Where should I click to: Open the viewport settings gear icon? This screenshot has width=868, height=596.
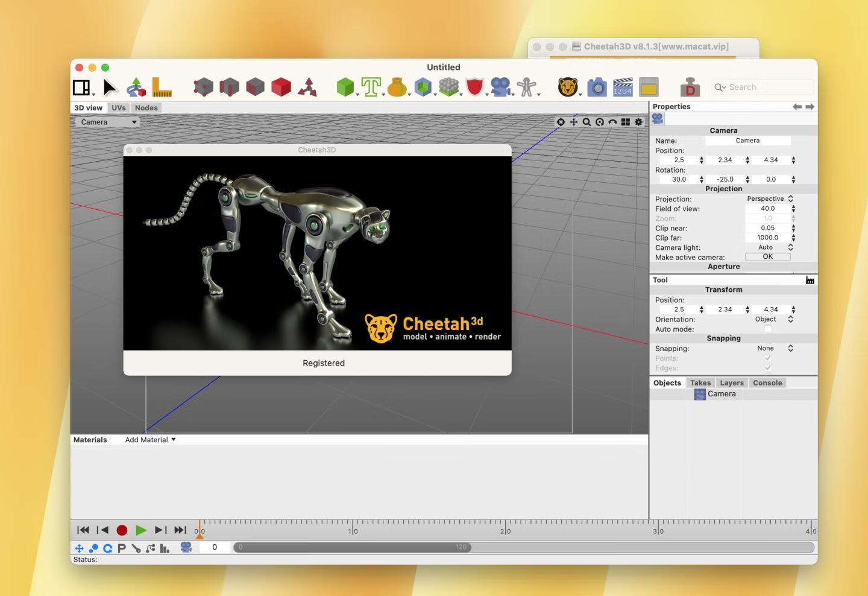pos(638,122)
